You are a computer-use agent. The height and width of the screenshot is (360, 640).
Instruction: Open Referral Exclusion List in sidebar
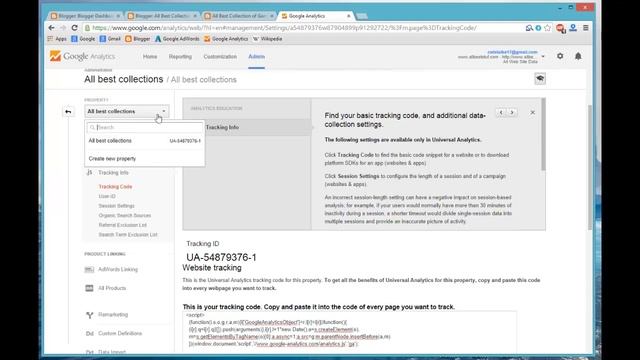click(x=122, y=225)
